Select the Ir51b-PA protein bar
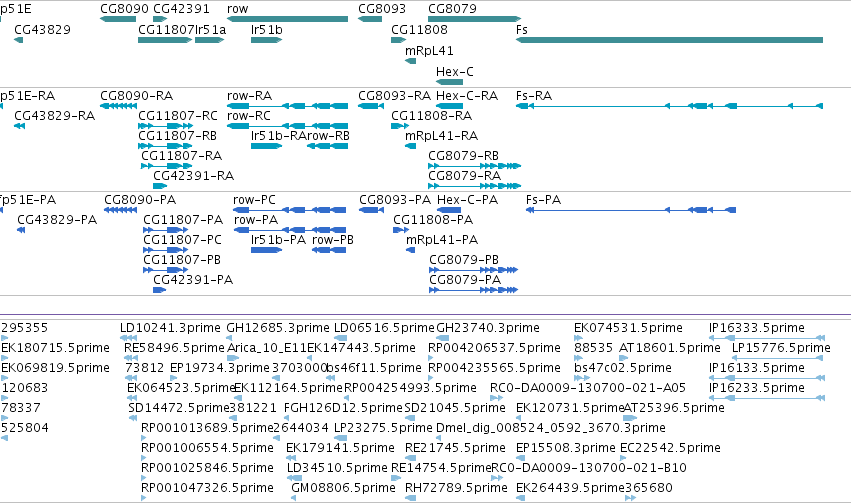The image size is (851, 503). point(266,250)
